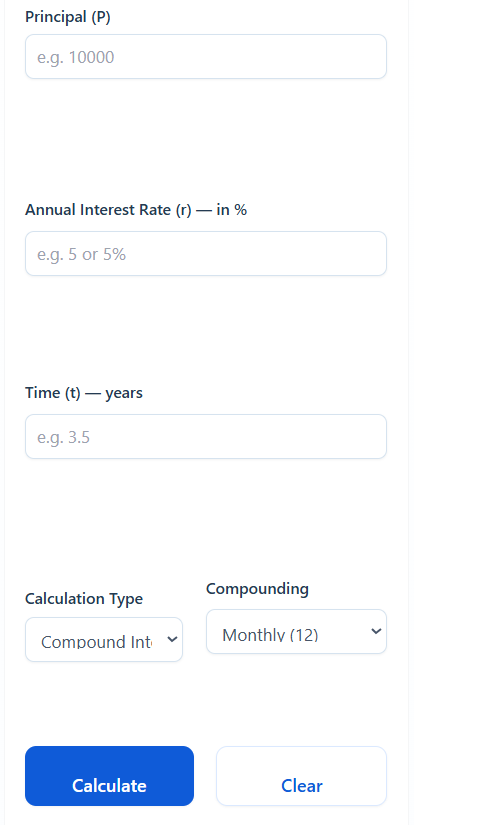This screenshot has height=825, width=499.
Task: Focus the field with placeholder "e.g. 10000"
Action: [x=206, y=57]
